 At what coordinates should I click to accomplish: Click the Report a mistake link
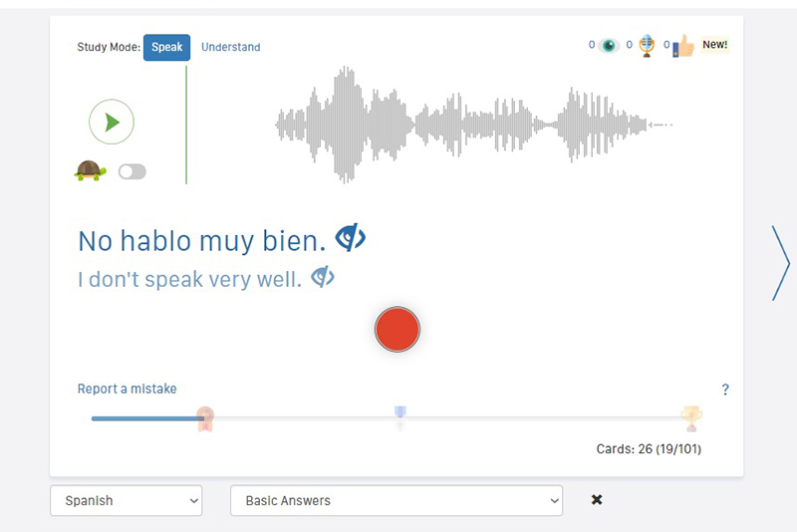(x=127, y=389)
